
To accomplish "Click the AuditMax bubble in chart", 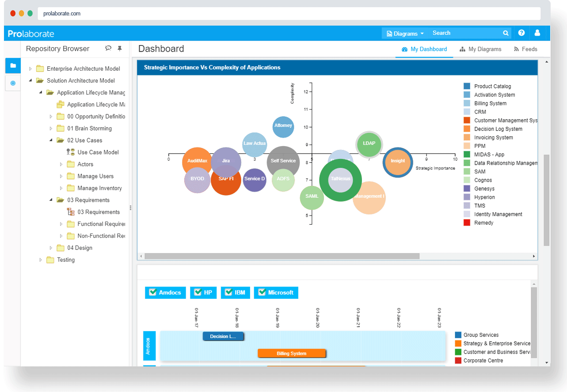I will tap(197, 162).
